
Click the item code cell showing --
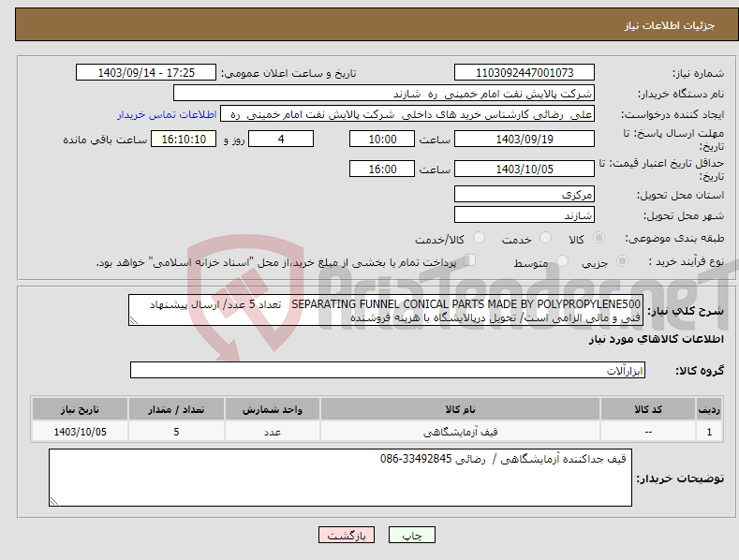click(x=648, y=432)
